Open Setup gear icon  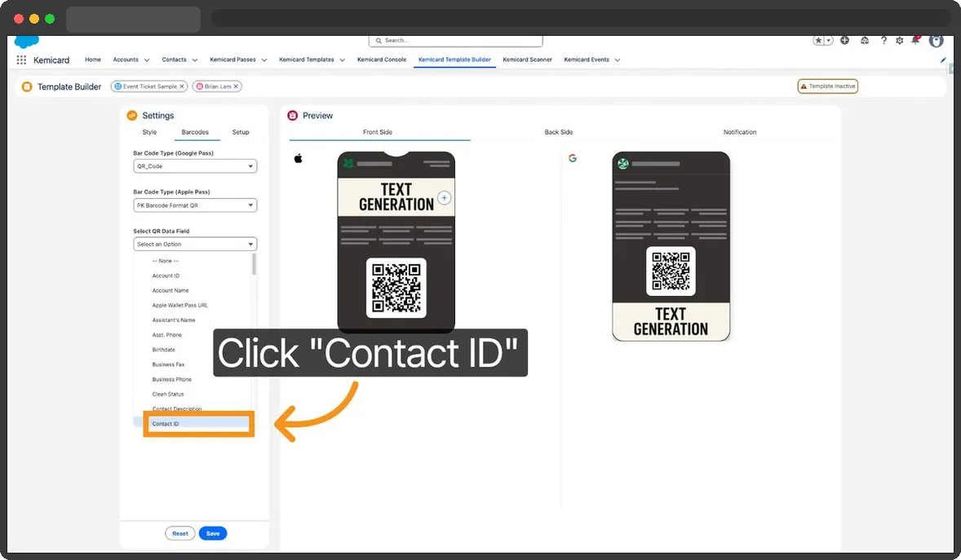pos(899,41)
